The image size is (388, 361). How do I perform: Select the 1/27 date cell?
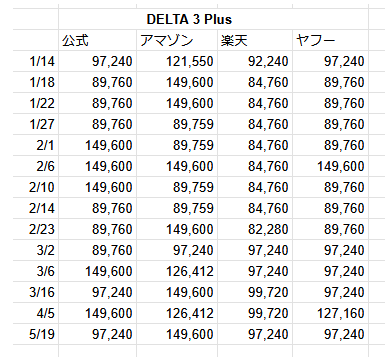36,124
